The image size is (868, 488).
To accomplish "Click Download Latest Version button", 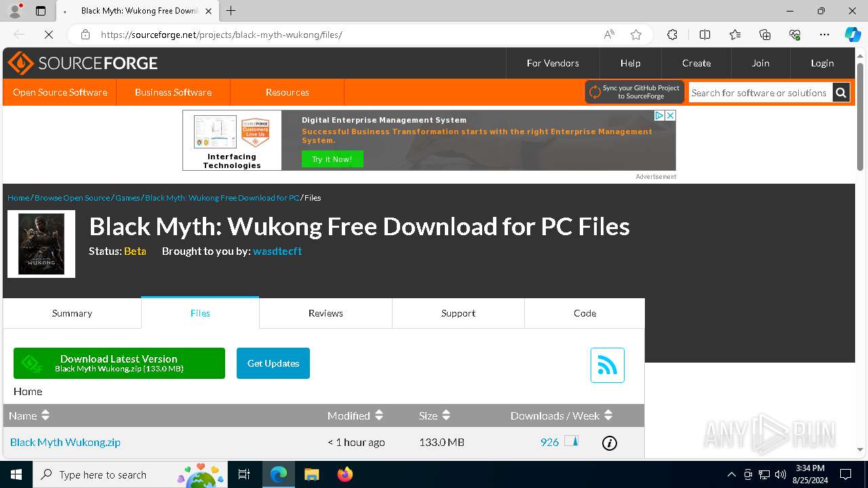I will coord(119,363).
